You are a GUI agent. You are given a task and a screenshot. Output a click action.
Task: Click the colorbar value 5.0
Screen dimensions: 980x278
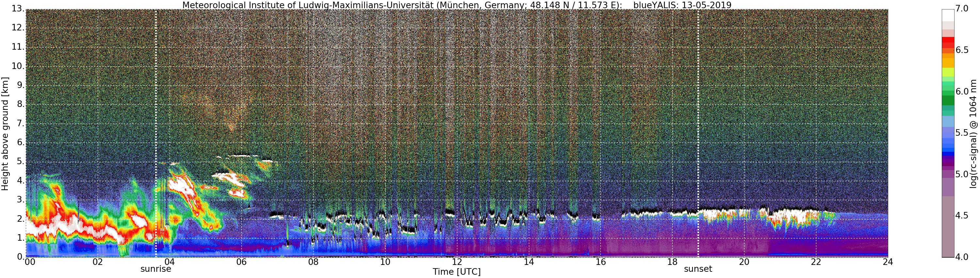[x=962, y=174]
